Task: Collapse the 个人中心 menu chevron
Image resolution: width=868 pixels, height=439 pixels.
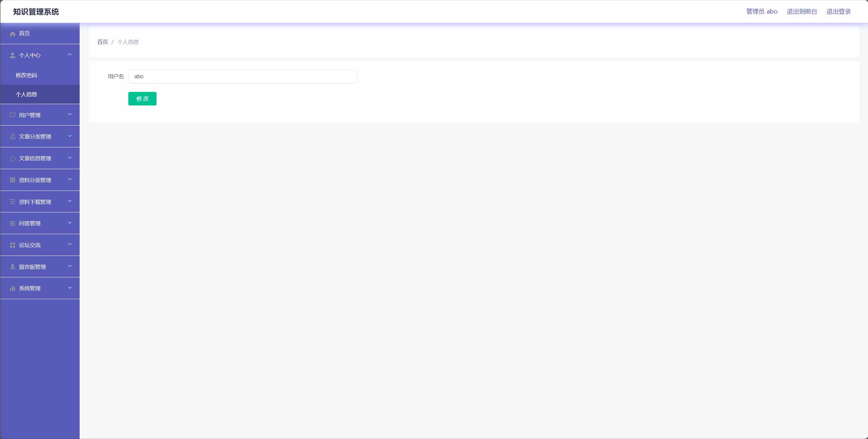Action: 70,54
